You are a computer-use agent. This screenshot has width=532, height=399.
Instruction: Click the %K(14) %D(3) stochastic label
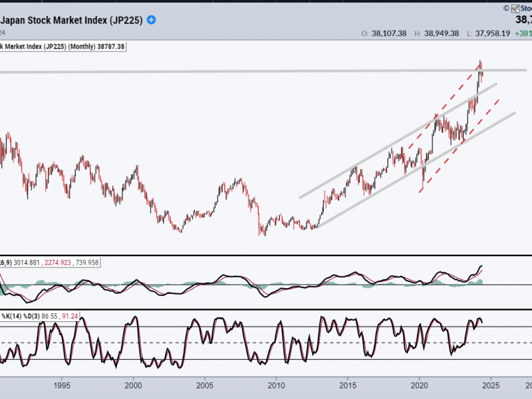21,317
